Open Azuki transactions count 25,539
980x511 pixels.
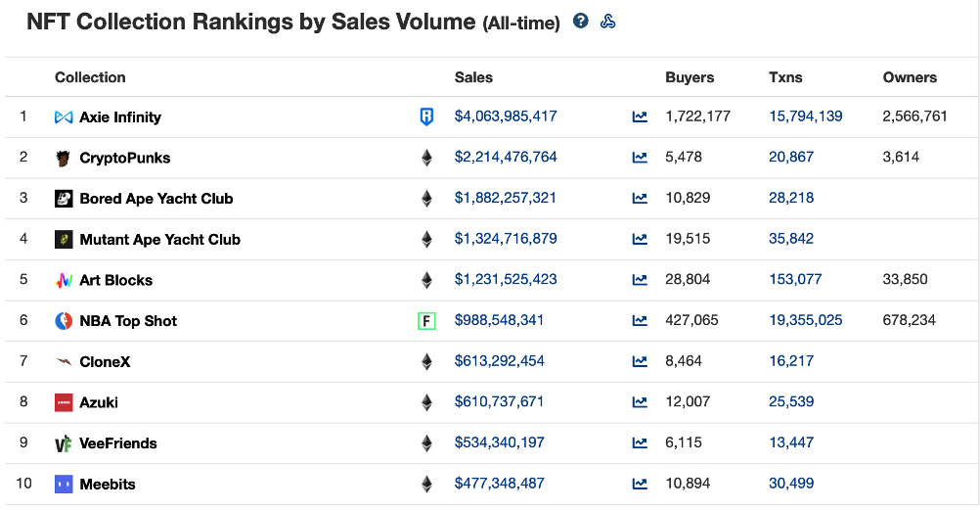(791, 402)
